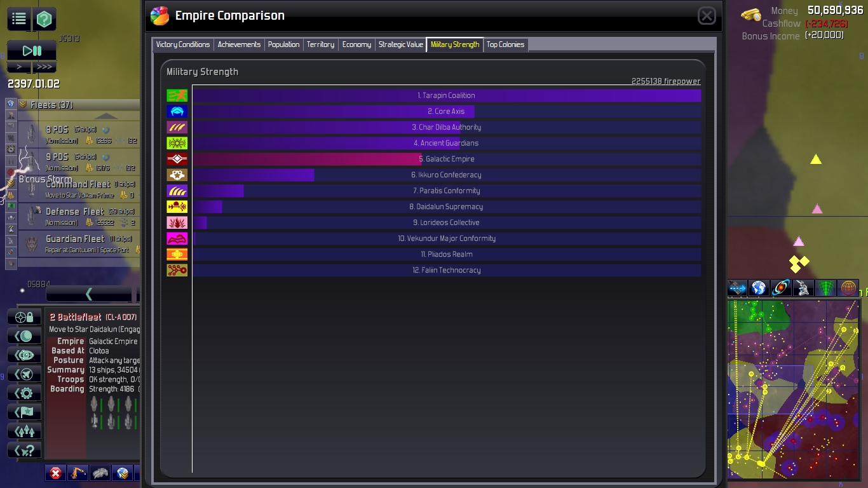Open the green hexagon help button

pos(44,19)
